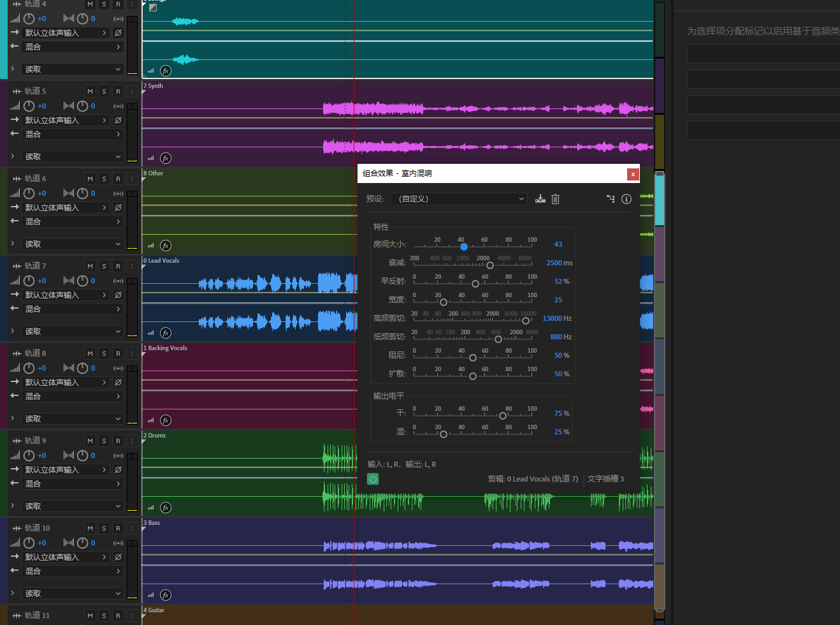Open the fx rack on the 8 Other track lane
Viewport: 840px width, 625px height.
[x=166, y=246]
